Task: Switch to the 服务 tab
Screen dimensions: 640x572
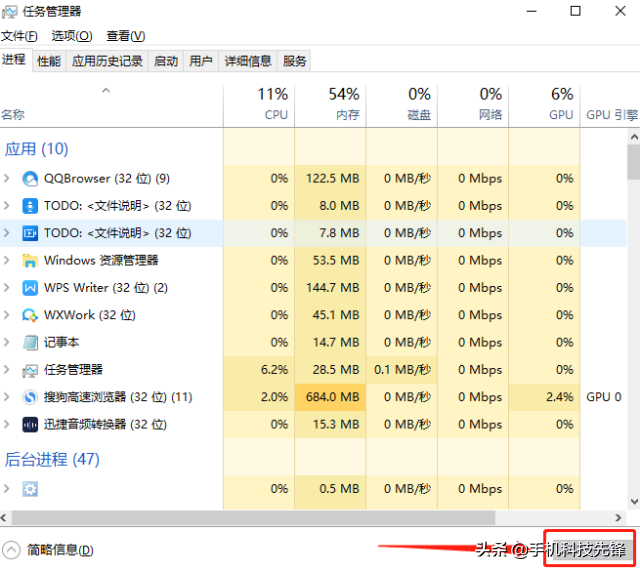Action: pyautogui.click(x=294, y=61)
